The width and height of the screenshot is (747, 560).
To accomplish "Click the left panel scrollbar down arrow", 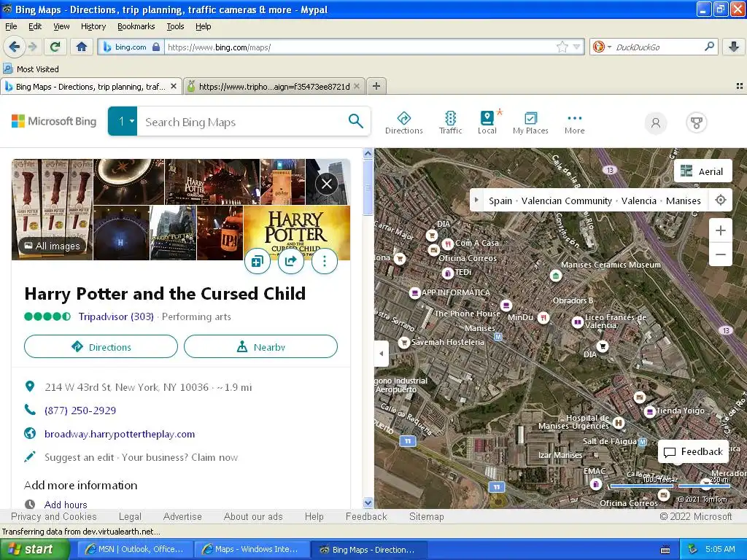I will 368,503.
